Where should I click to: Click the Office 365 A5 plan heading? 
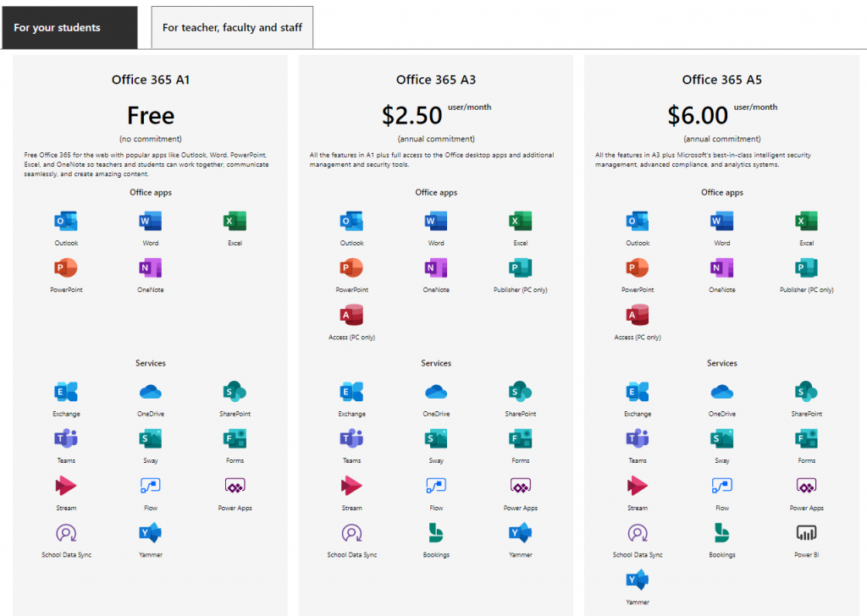721,80
